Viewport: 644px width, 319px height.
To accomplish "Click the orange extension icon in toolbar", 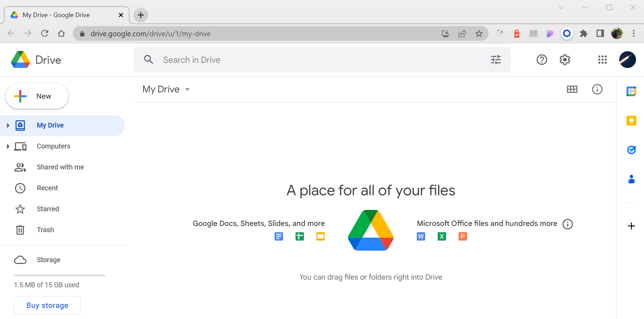I will coord(516,33).
